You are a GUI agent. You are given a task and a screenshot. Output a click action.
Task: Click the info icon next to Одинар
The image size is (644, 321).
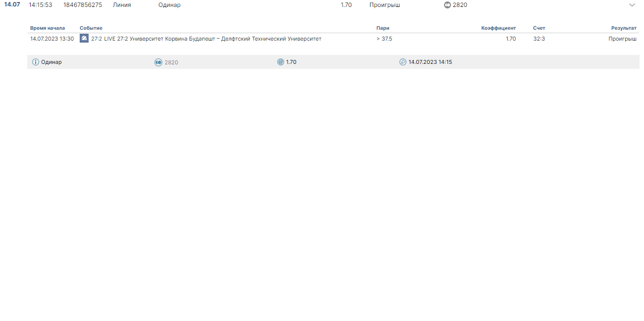[36, 62]
